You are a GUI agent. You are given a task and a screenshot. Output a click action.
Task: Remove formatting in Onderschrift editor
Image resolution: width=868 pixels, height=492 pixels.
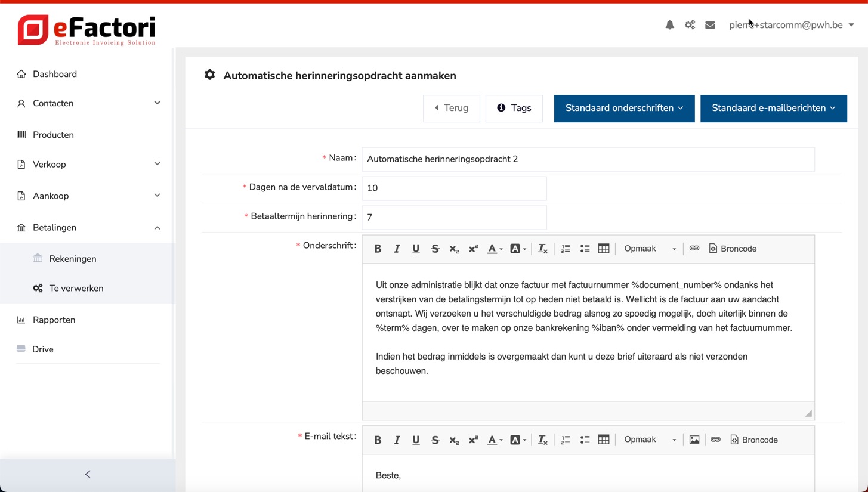tap(542, 249)
